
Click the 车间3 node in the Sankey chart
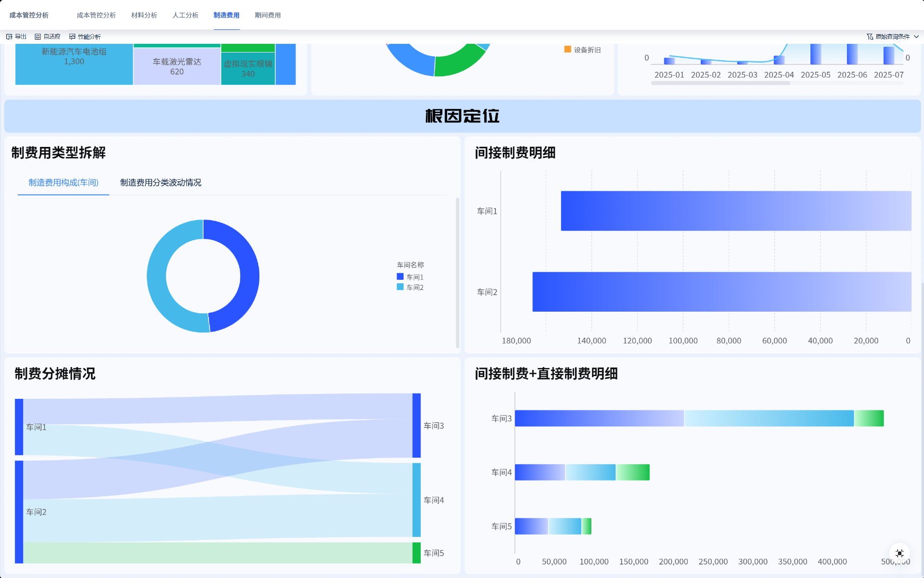(x=416, y=425)
